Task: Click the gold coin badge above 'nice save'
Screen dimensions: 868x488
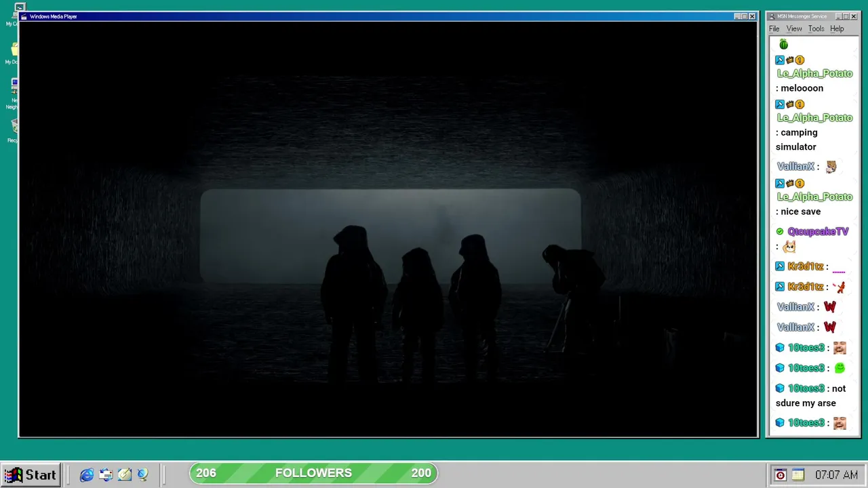Action: [x=800, y=183]
